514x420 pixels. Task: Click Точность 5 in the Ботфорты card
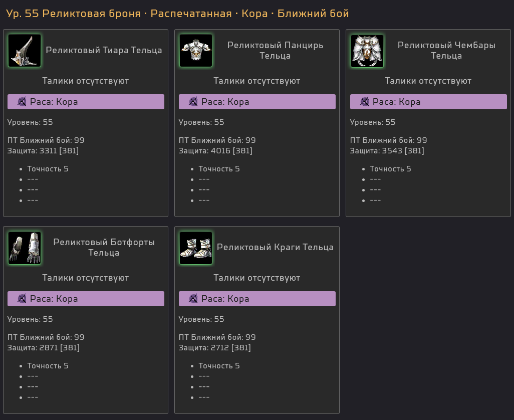tap(48, 366)
